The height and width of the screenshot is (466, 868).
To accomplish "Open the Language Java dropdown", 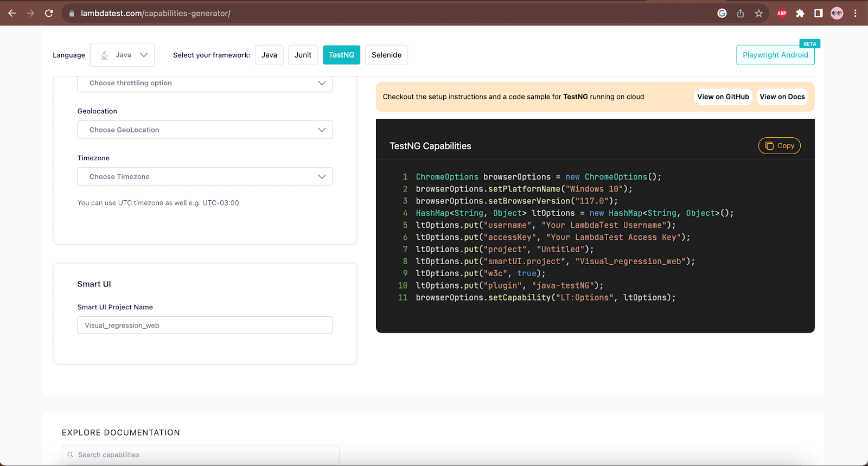I will tap(123, 55).
